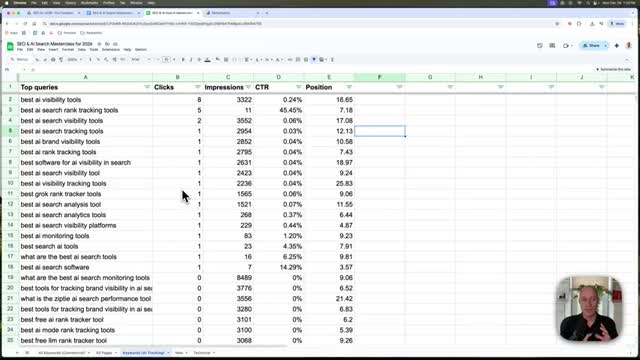This screenshot has height=360, width=640.
Task: Click the CTR value 45.45%
Action: click(x=291, y=110)
